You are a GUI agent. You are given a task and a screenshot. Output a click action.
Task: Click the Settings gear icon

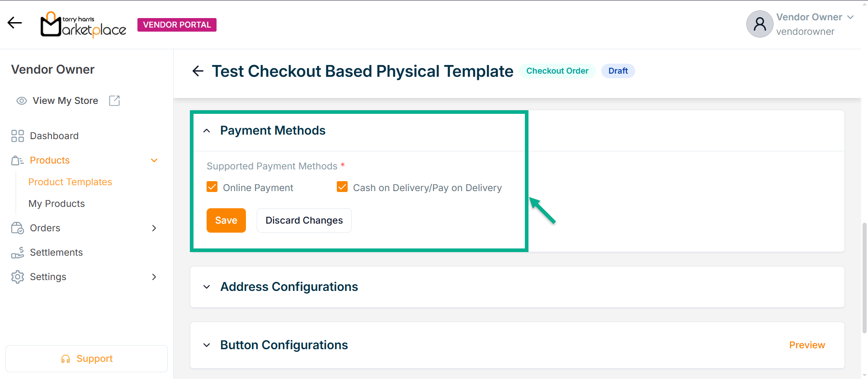(x=18, y=277)
